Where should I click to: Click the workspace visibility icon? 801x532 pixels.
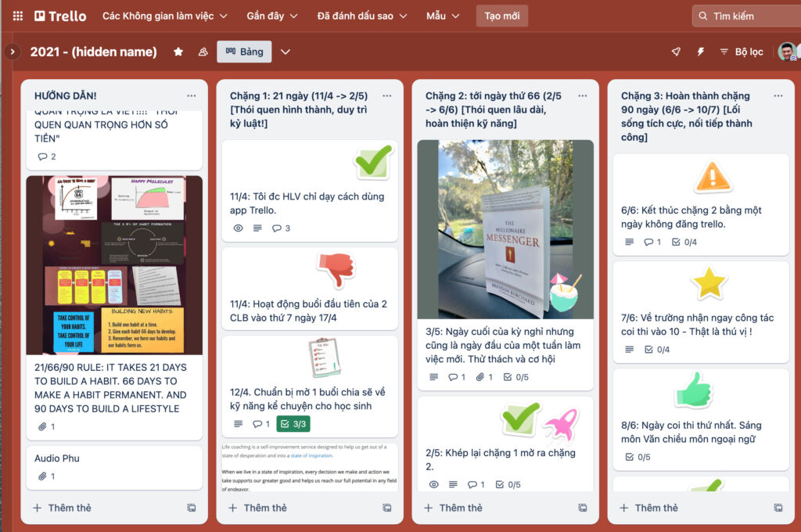coord(203,52)
